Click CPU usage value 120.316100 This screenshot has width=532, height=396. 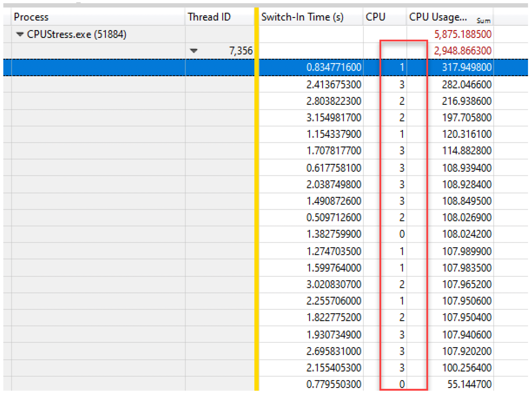tap(467, 134)
